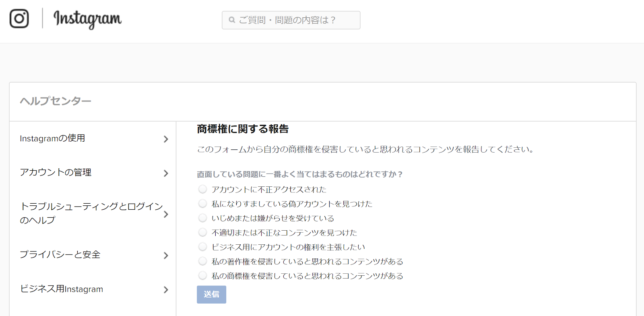Expand chevron next to トラブルシューティングとログイン
The width and height of the screenshot is (644, 316).
click(166, 215)
